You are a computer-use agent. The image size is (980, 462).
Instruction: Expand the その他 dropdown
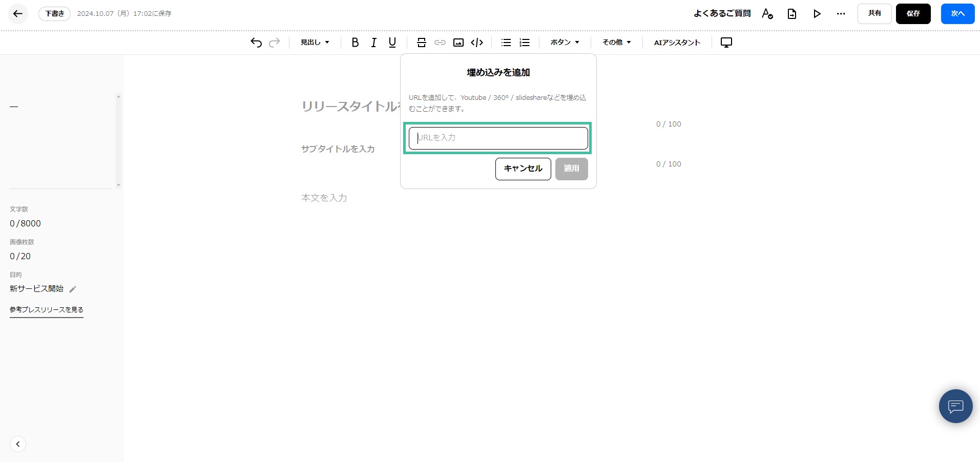tap(616, 43)
